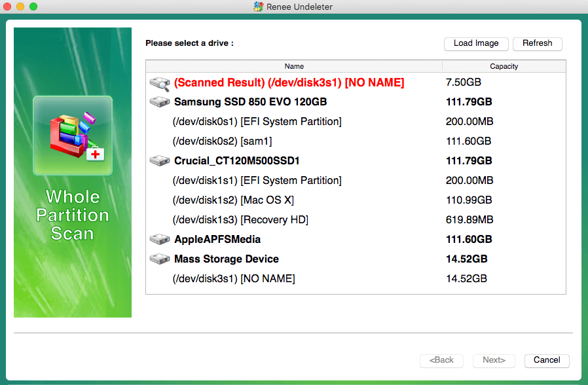Select the Scanned Result (/dev/disk3s1) entry

click(289, 82)
